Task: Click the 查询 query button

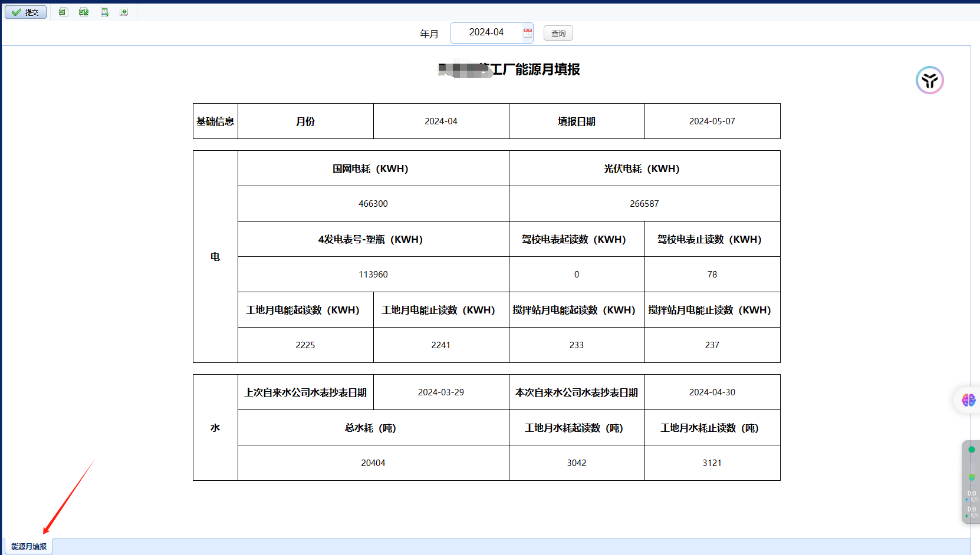Action: coord(558,33)
